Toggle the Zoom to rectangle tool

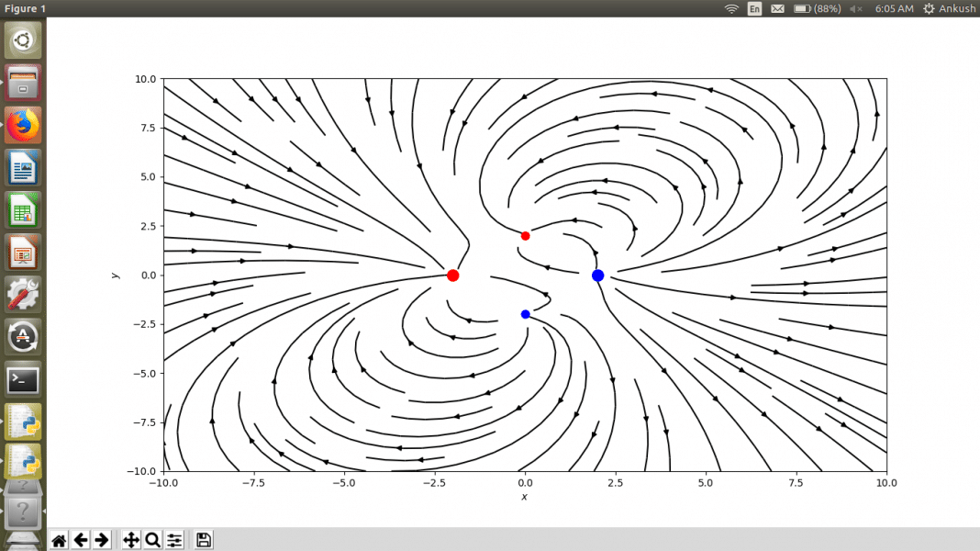tap(153, 540)
